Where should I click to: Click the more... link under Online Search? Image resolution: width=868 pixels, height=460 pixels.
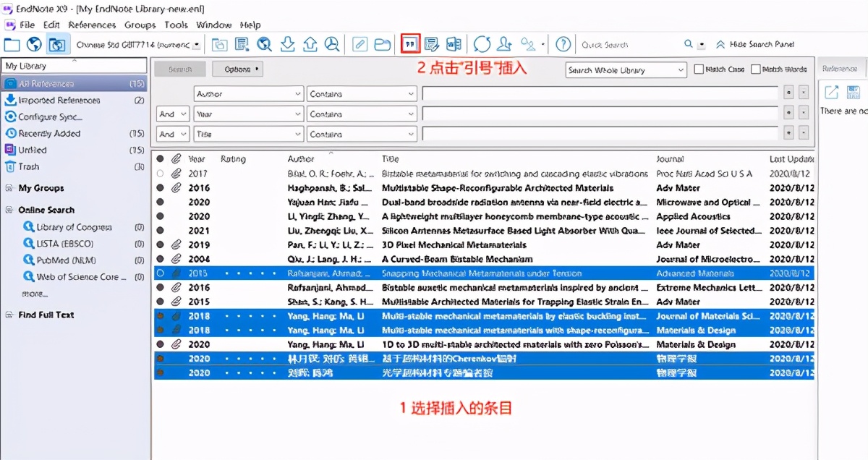(35, 294)
